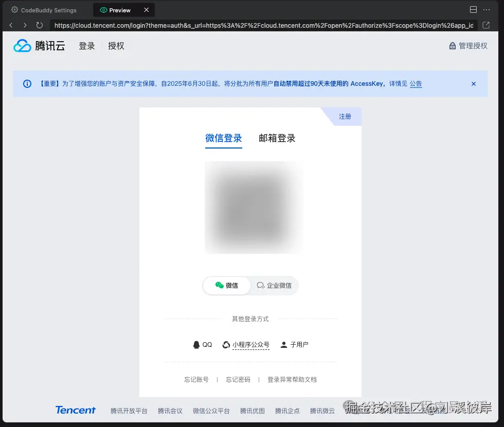This screenshot has height=427, width=504.
Task: Open 腾讯企点 footer link
Action: pos(287,411)
